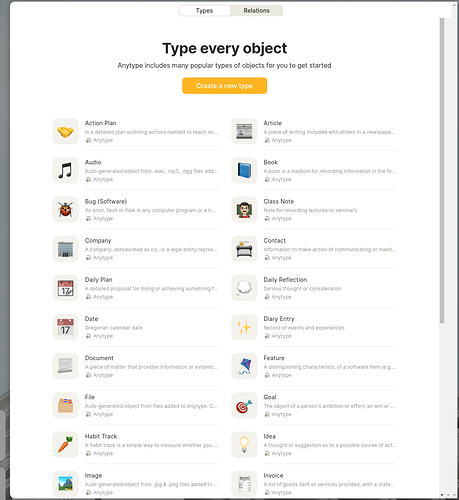This screenshot has height=500, width=459.
Task: Click the Invoice type title
Action: [x=273, y=475]
